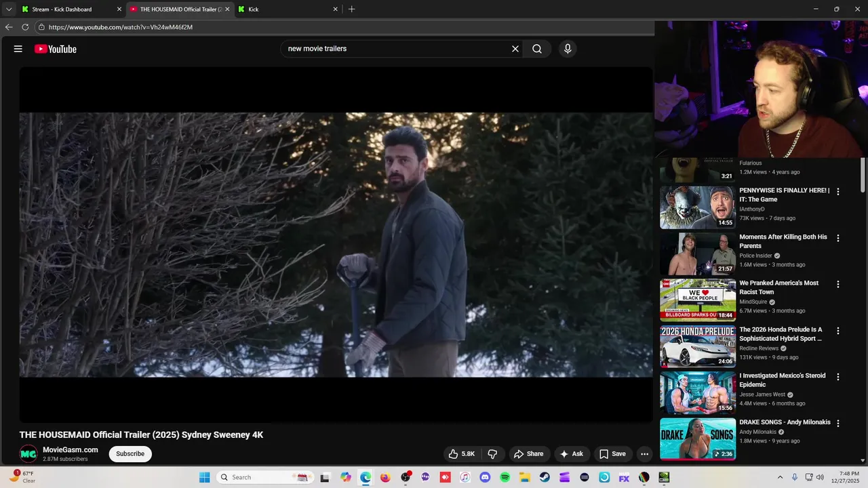868x488 pixels.
Task: Show hidden system tray icons chevron
Action: (x=780, y=477)
